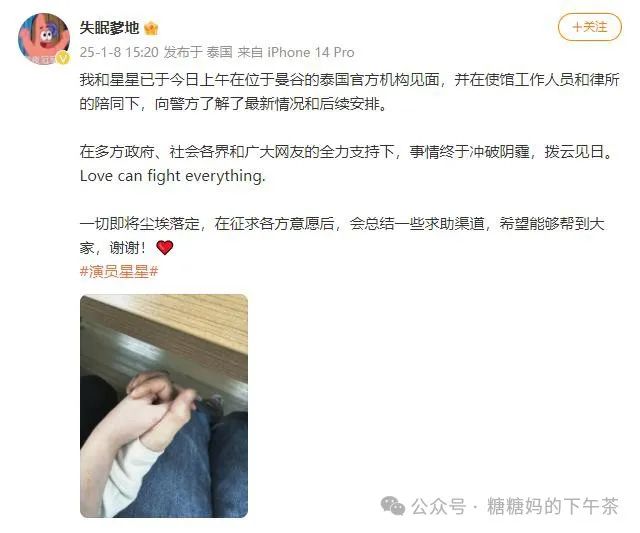Click the paragraph starting 我和星星已于今日上午
This screenshot has height=533, width=640.
[349, 92]
